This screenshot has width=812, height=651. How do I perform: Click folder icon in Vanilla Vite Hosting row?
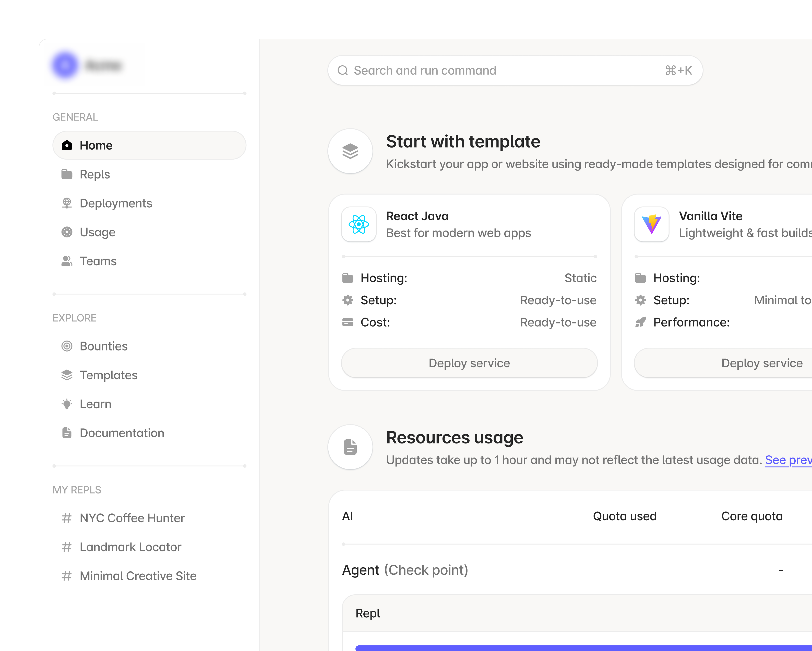pos(640,278)
